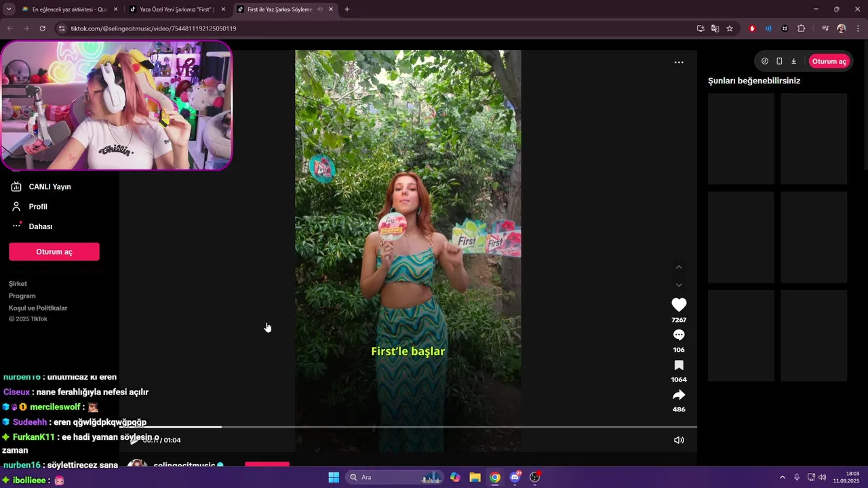
Task: Open Copilot from the taskbar
Action: [x=455, y=477]
